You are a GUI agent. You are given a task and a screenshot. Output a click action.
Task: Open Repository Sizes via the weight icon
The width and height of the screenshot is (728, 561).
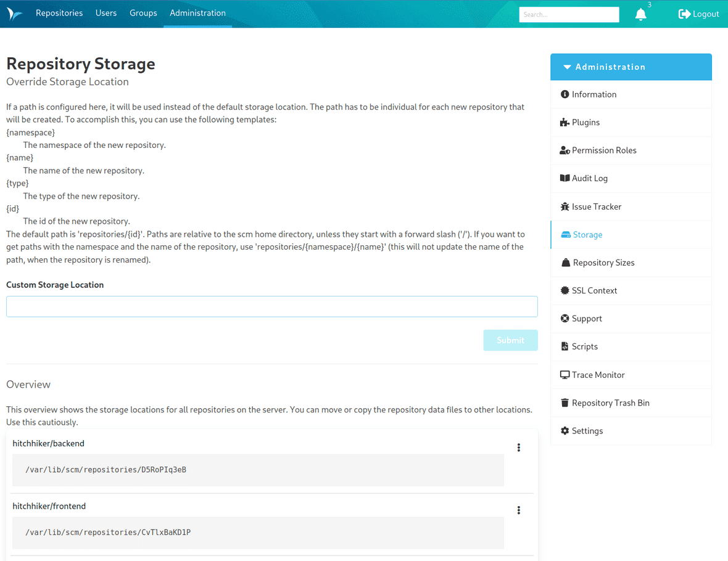coord(564,262)
